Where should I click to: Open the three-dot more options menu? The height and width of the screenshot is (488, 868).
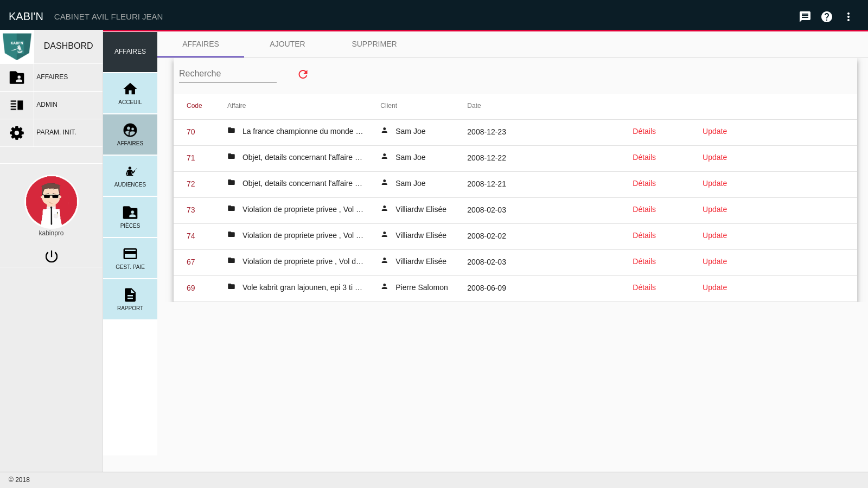(848, 17)
